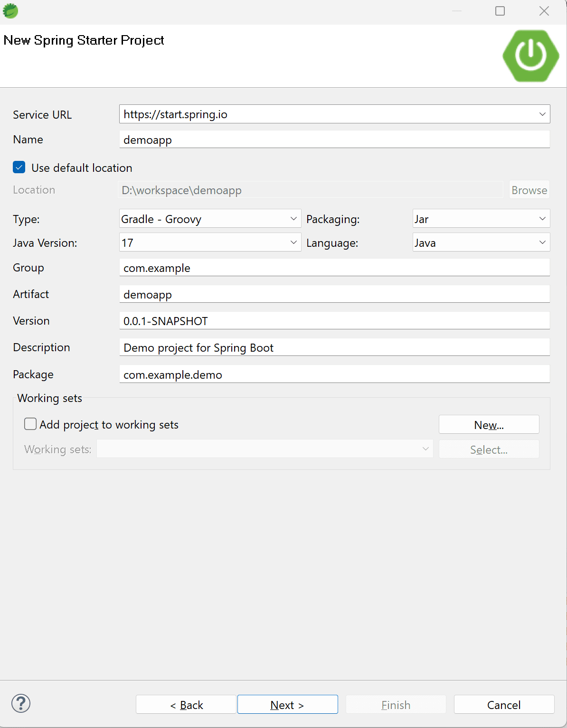
Task: Click the Description text field
Action: point(335,347)
